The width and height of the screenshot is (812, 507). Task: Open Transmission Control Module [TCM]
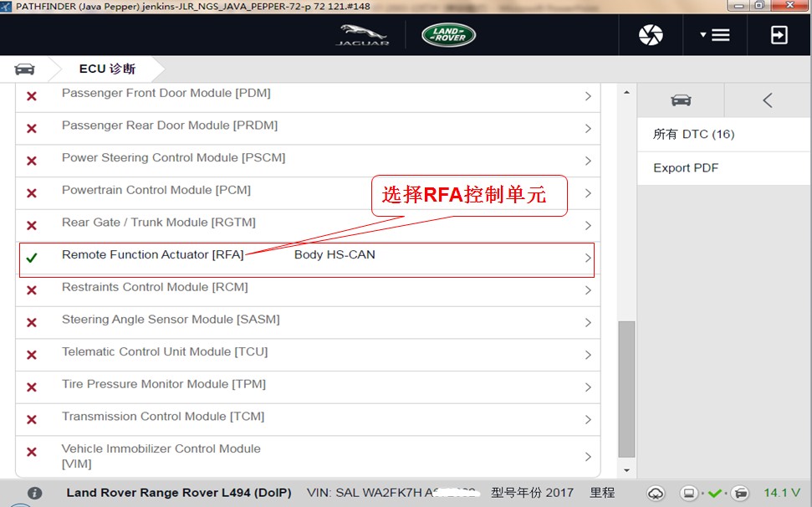[x=308, y=419]
